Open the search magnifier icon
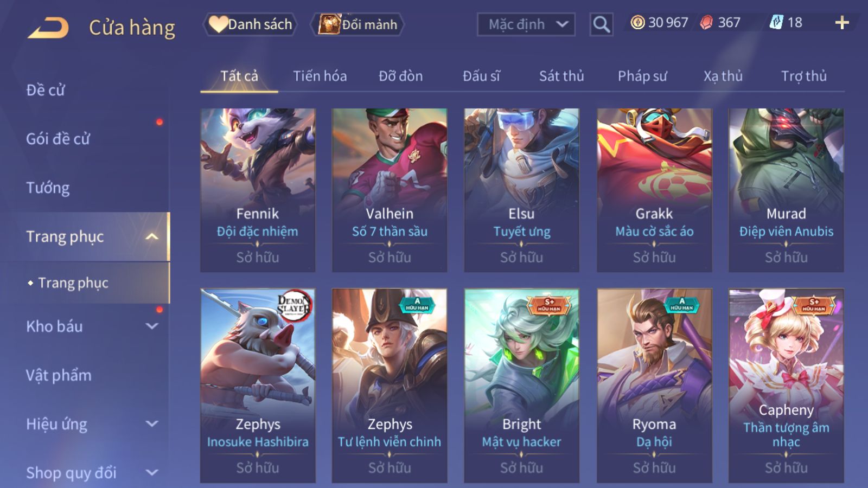The height and width of the screenshot is (488, 868). [x=601, y=24]
